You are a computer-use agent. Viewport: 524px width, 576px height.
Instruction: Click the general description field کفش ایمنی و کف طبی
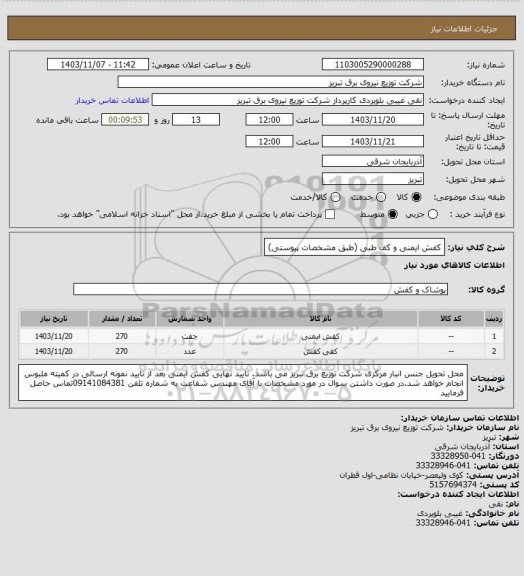point(354,248)
